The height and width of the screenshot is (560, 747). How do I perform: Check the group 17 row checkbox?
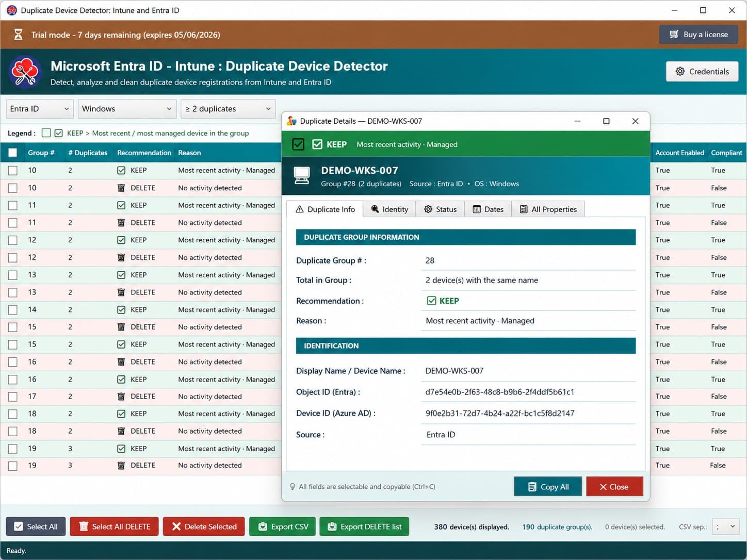coord(13,397)
